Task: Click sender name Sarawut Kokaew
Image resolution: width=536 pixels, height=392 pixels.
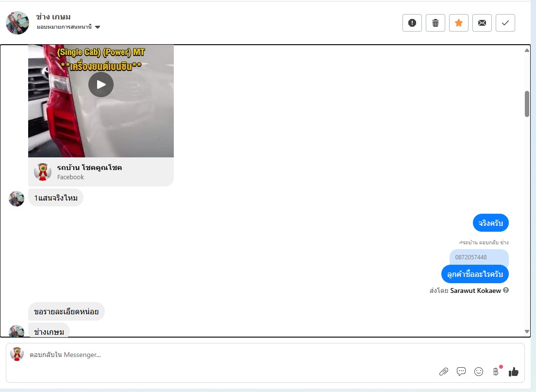Action: [475, 290]
